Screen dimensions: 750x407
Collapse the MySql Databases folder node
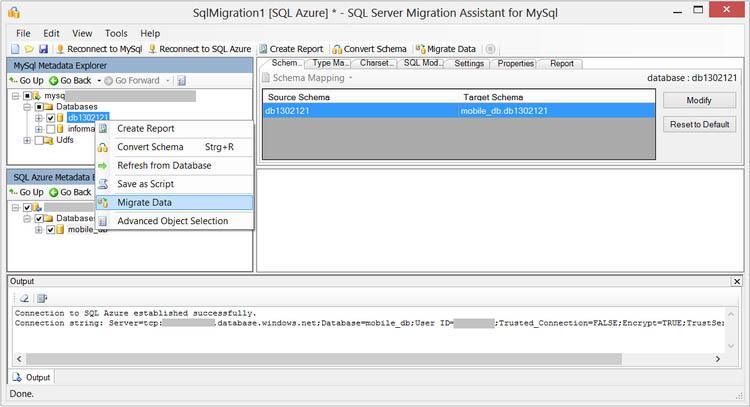(27, 107)
